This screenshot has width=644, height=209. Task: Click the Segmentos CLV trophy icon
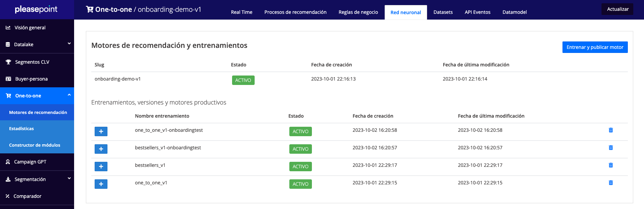coord(8,62)
